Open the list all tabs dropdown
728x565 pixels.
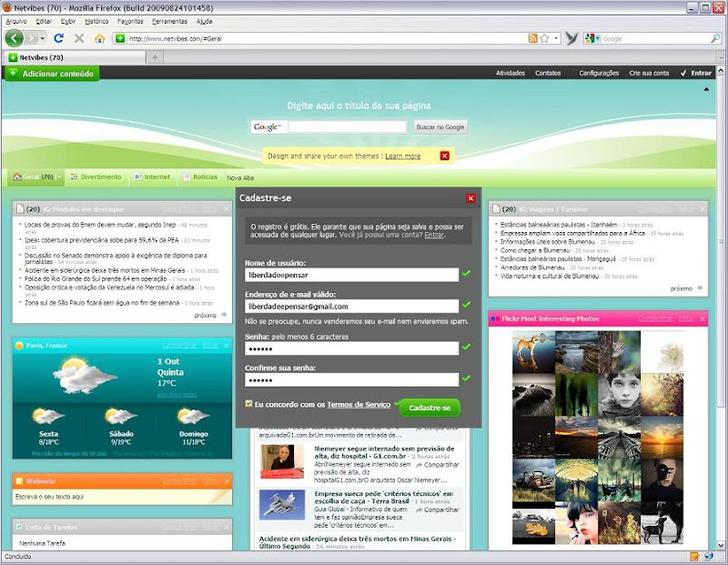[x=721, y=57]
